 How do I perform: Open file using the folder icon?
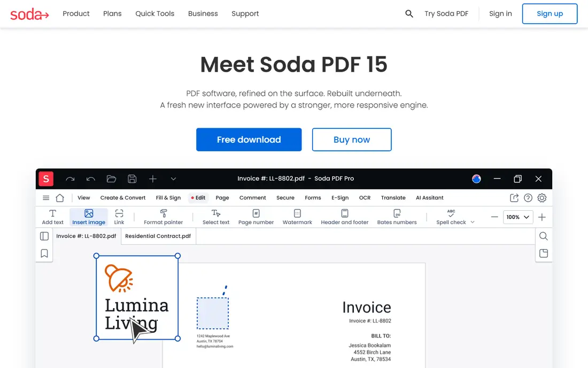[x=111, y=179]
